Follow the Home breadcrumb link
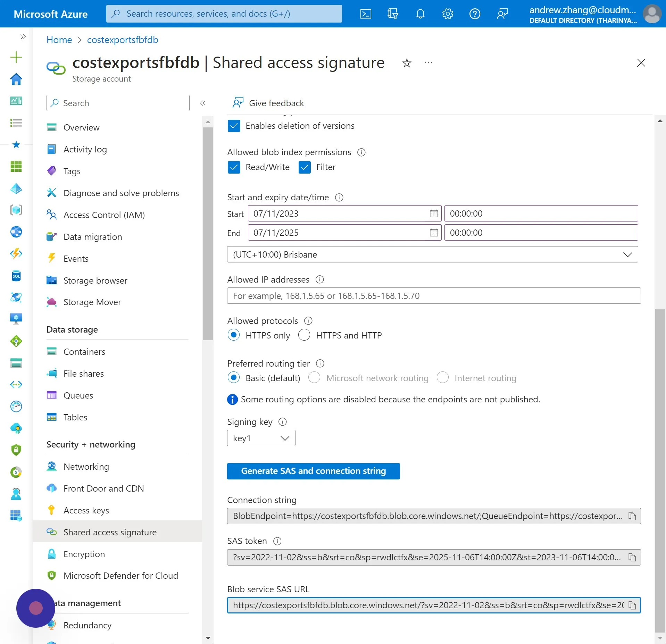This screenshot has height=644, width=666. [x=59, y=40]
